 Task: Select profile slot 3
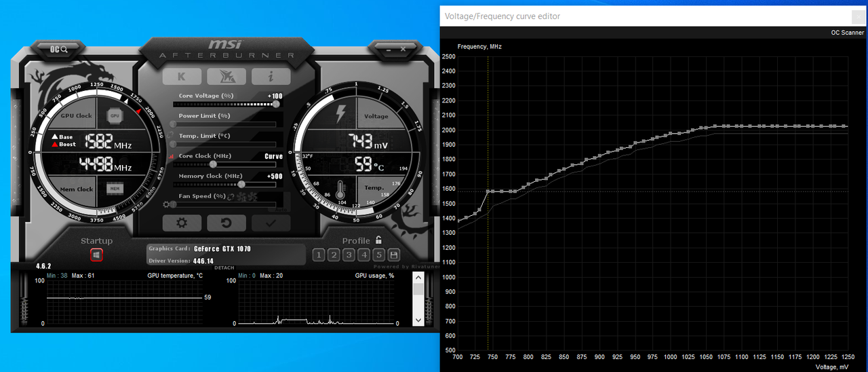coord(349,255)
